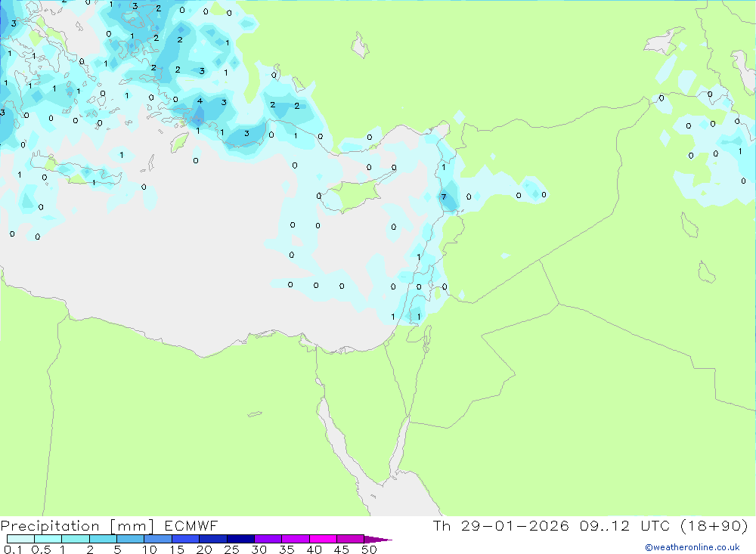This screenshot has width=756, height=554.
Task: Pick the 2–5 mm legend swatch
Action: (103, 539)
